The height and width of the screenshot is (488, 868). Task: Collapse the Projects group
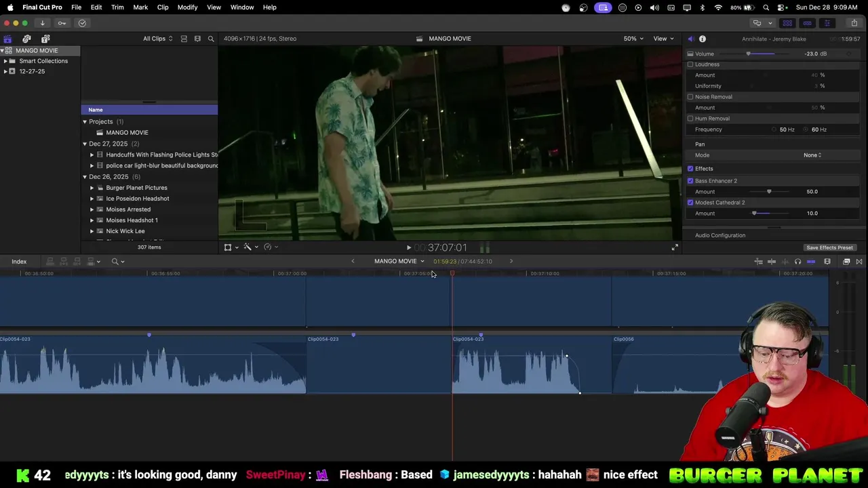point(85,122)
